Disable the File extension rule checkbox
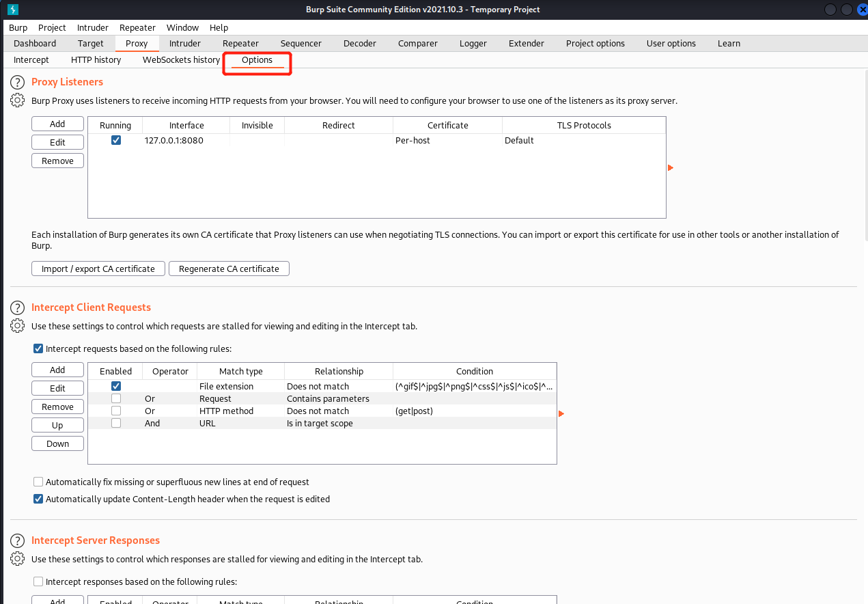Viewport: 868px width, 604px height. point(116,387)
